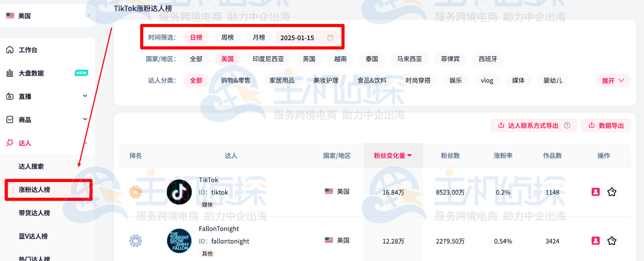Click 展开 to expand more categories

point(610,80)
